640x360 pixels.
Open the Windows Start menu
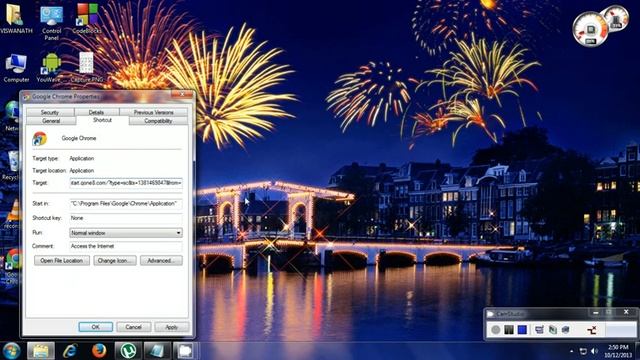pos(11,351)
